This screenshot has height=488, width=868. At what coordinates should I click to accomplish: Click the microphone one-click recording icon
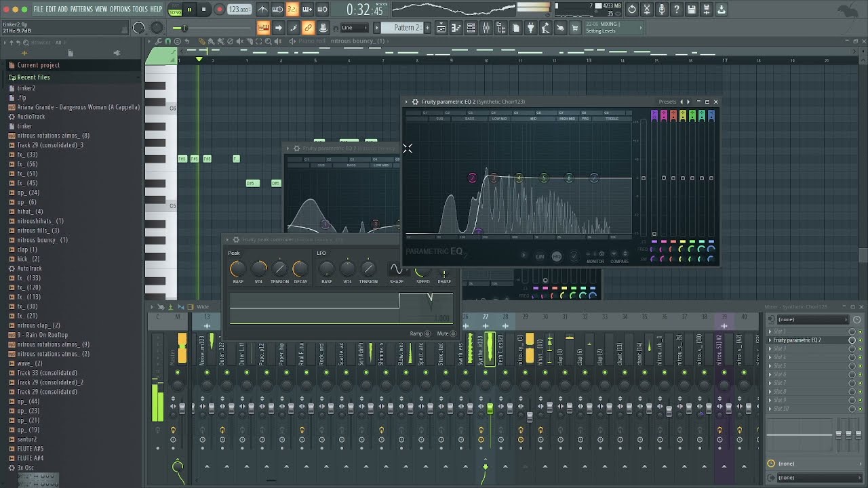coord(662,9)
